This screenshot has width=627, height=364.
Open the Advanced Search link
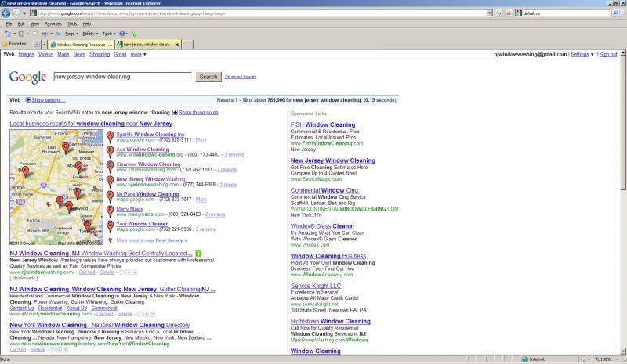pyautogui.click(x=240, y=77)
